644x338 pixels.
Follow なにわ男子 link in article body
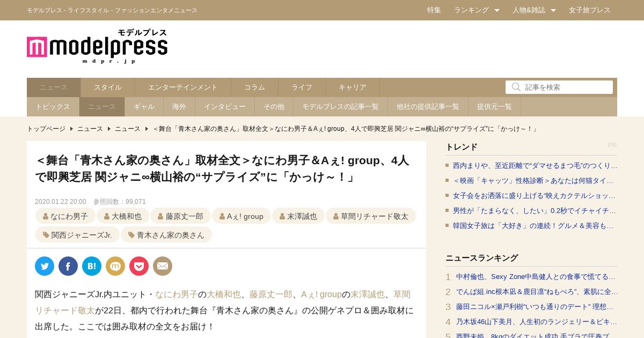pyautogui.click(x=177, y=295)
